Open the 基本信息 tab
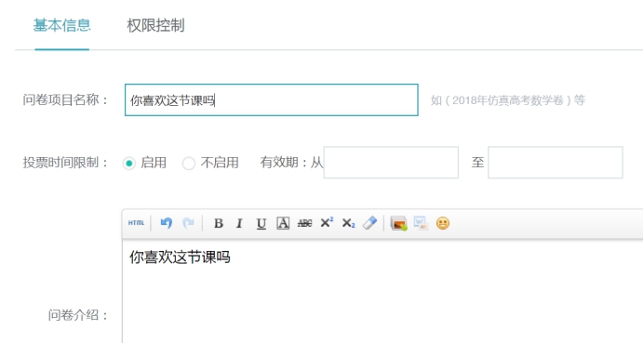The image size is (644, 343). [x=62, y=25]
